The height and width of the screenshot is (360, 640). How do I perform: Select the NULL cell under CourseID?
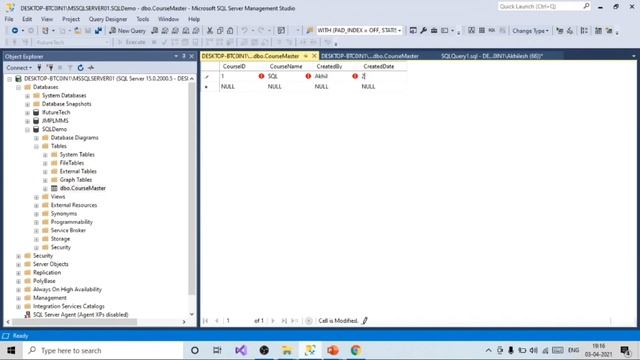tap(243, 87)
